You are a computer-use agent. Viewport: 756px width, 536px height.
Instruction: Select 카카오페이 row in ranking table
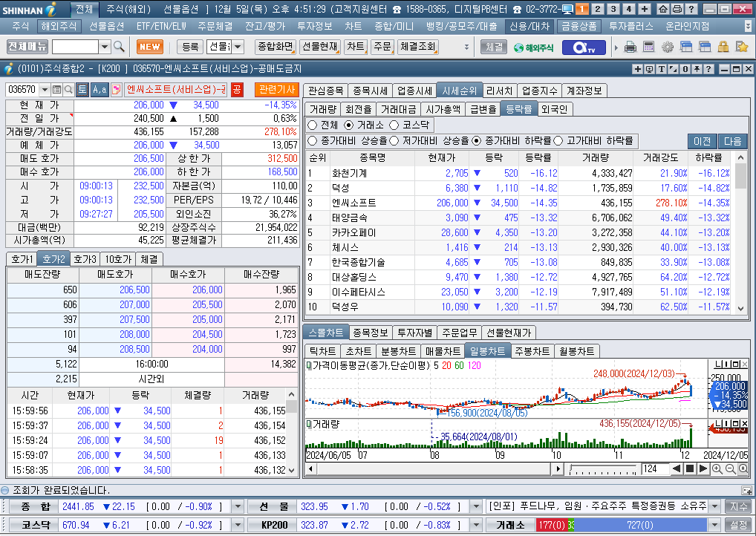(x=520, y=233)
